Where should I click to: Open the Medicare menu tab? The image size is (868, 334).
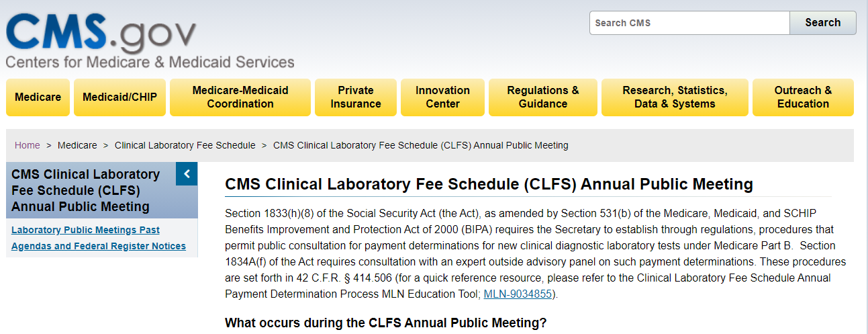point(38,97)
